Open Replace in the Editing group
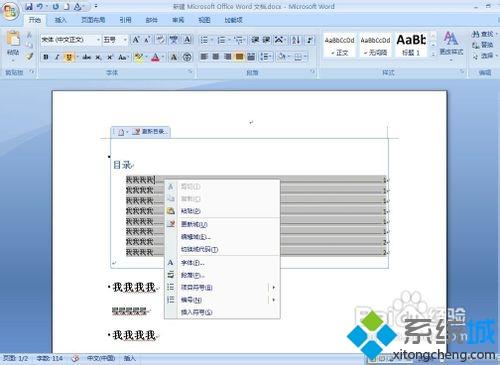500x365 pixels. click(x=483, y=45)
